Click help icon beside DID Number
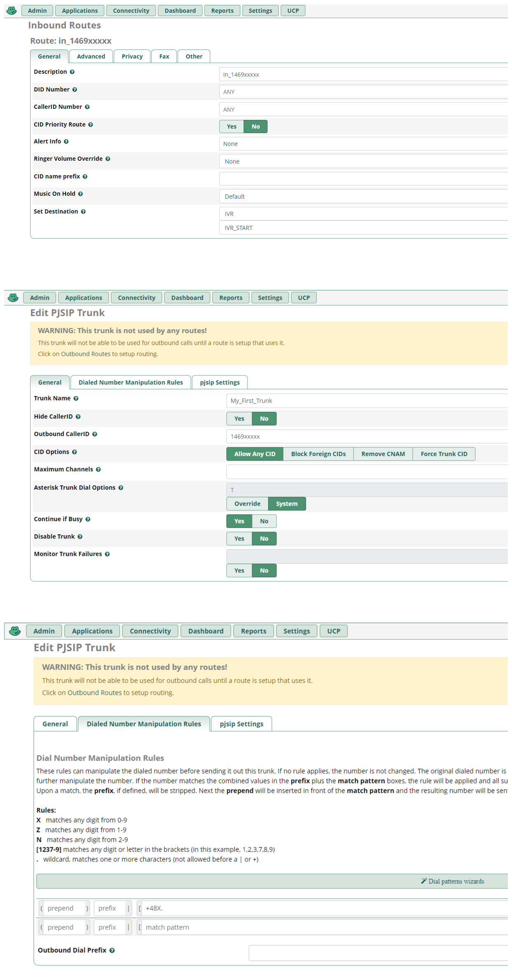 click(75, 89)
